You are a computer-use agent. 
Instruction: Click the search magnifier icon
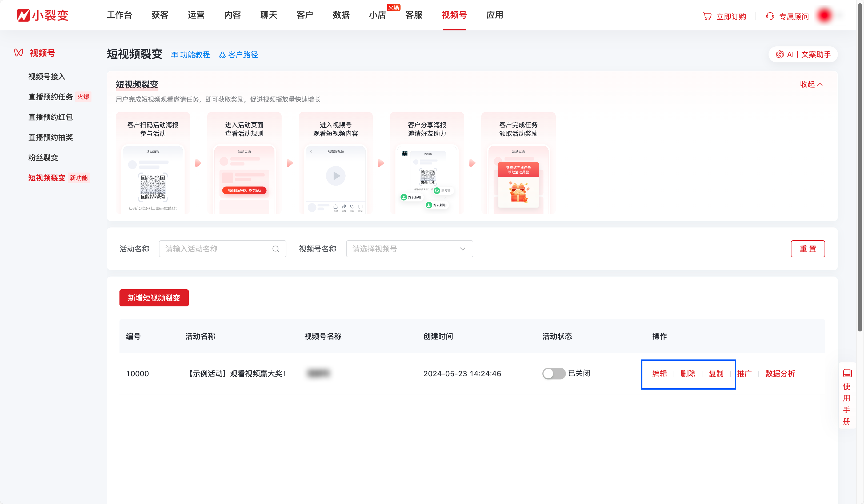pos(276,249)
